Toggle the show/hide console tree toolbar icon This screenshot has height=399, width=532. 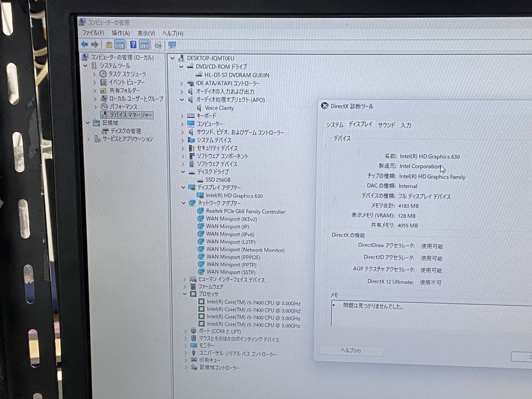[119, 45]
